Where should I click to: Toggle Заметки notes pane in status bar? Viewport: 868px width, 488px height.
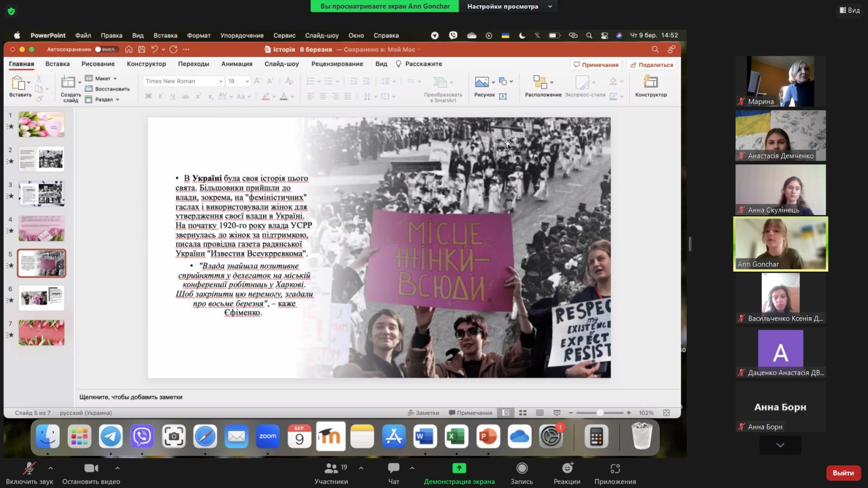pos(423,413)
